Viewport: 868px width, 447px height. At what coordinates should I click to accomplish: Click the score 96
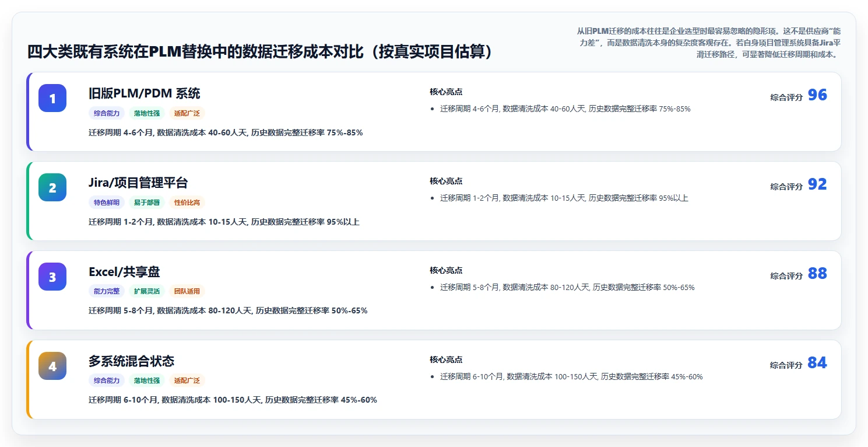pyautogui.click(x=817, y=95)
